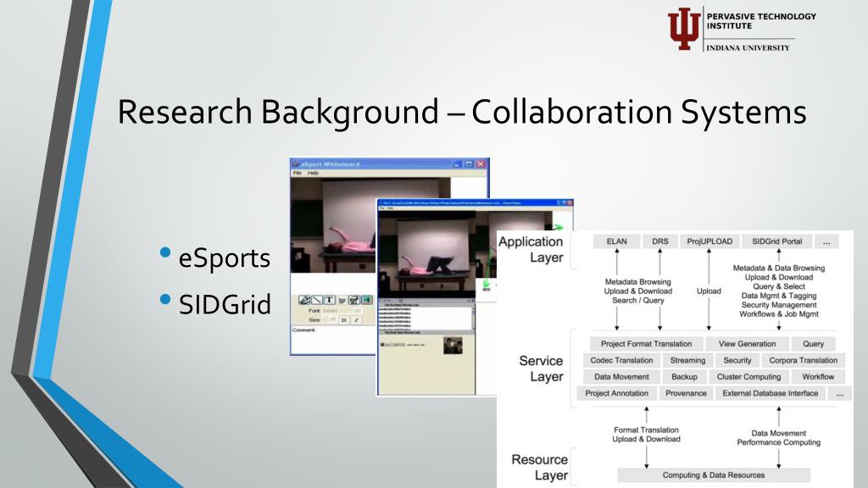Click the webcam thumbnail in eSport Player

[453, 346]
